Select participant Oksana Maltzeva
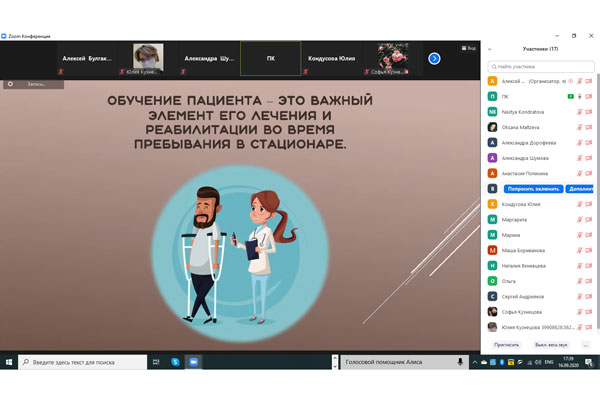The width and height of the screenshot is (600, 400). click(x=540, y=127)
